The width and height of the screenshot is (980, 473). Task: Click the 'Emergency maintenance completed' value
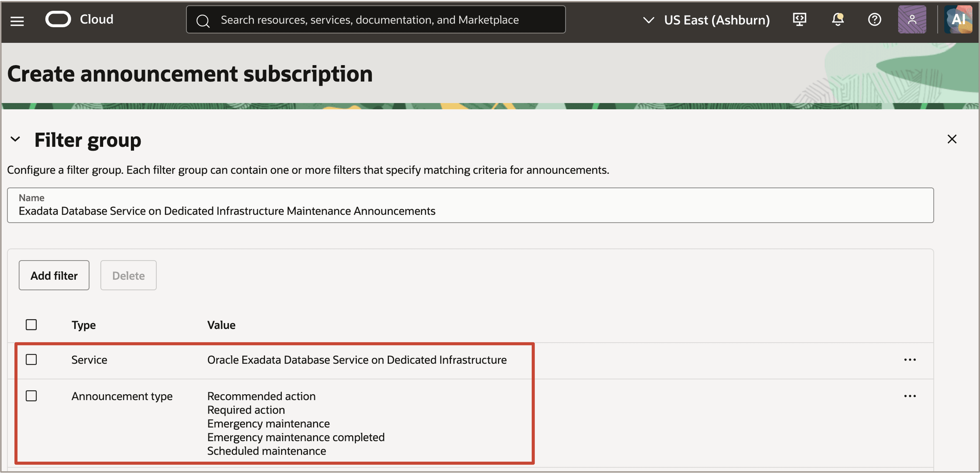point(296,438)
